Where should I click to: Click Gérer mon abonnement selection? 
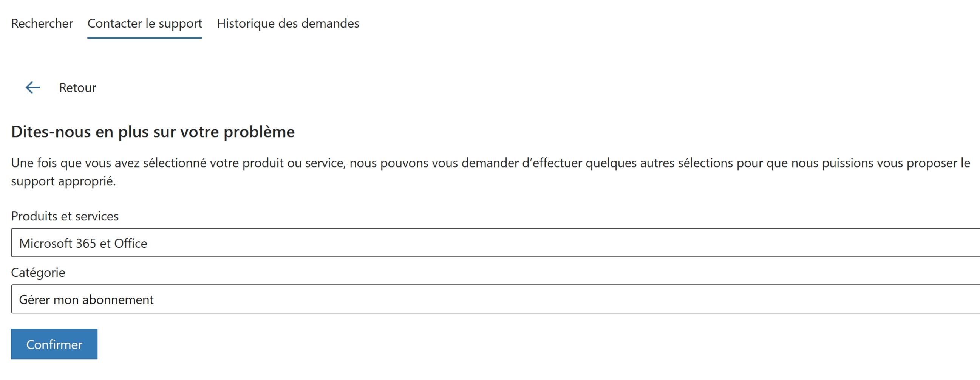87,300
